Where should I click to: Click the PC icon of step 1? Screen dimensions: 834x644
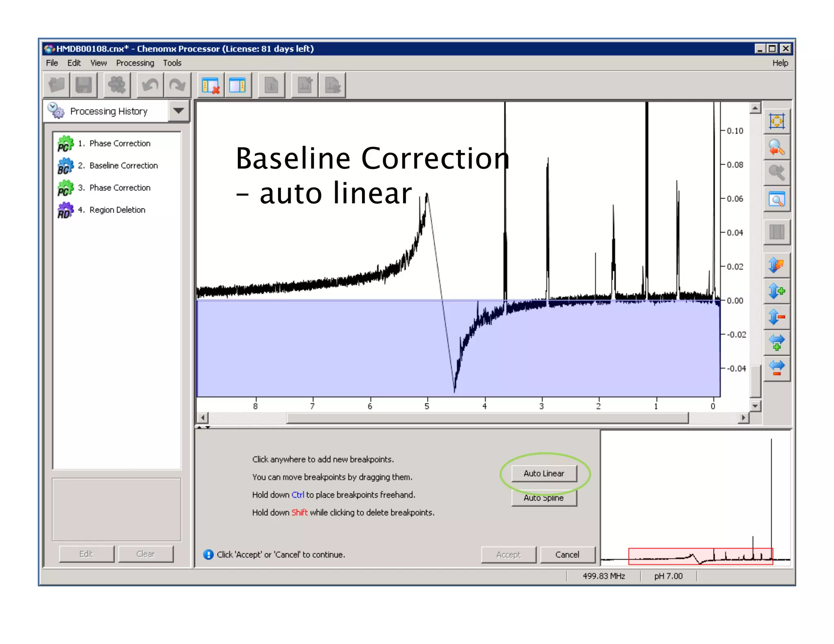click(x=65, y=144)
